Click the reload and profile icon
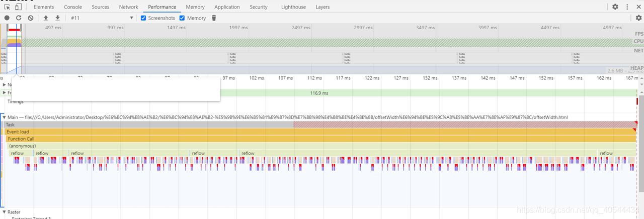 click(19, 18)
